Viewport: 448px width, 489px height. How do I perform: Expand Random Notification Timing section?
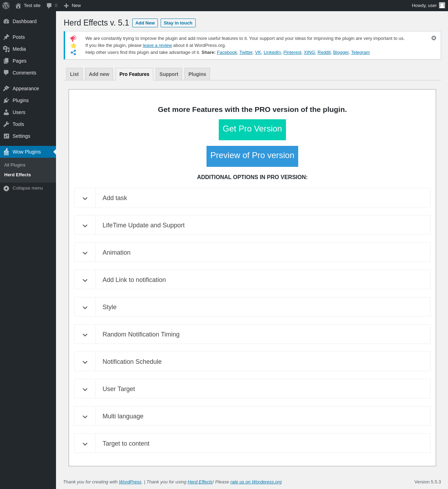pyautogui.click(x=252, y=334)
